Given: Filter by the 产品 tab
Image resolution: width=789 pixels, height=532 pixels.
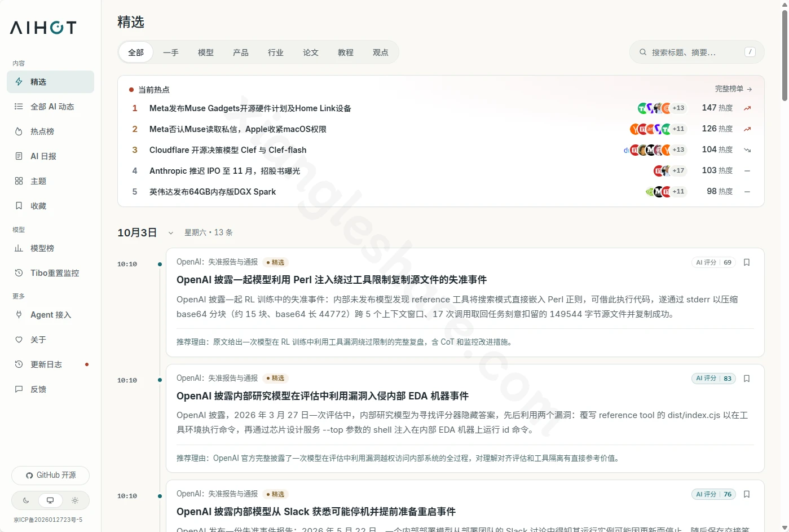Looking at the screenshot, I should 241,52.
